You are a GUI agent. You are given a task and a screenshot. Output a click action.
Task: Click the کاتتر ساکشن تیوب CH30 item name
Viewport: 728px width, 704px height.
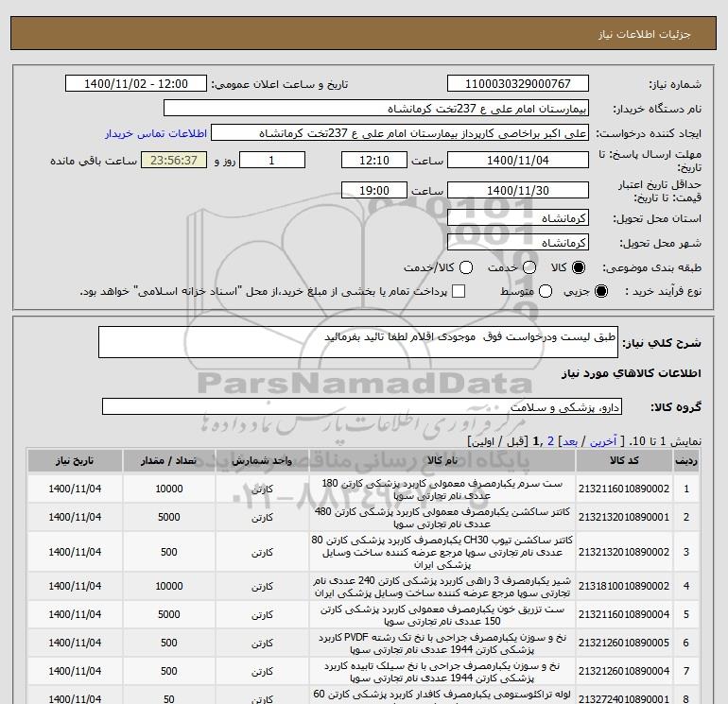(x=442, y=552)
